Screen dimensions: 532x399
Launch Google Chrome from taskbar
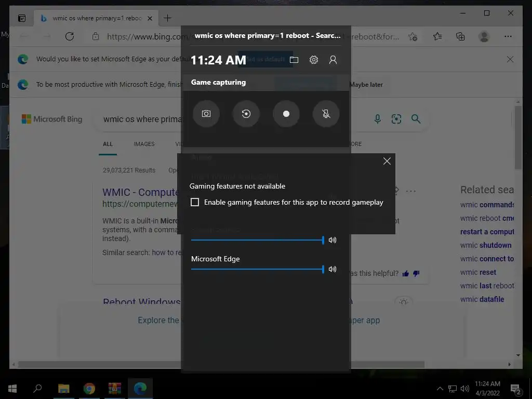click(89, 389)
